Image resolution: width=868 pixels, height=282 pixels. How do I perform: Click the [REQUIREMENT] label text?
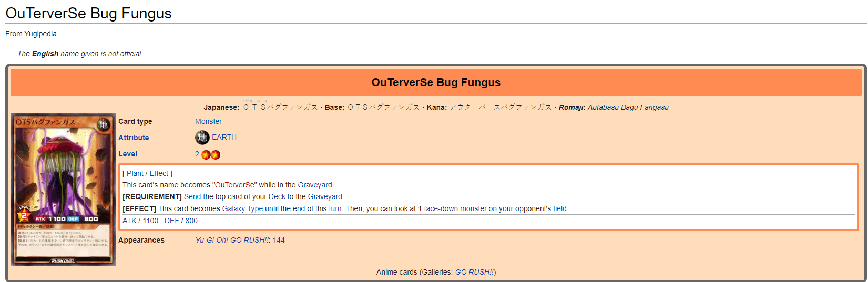pyautogui.click(x=152, y=196)
